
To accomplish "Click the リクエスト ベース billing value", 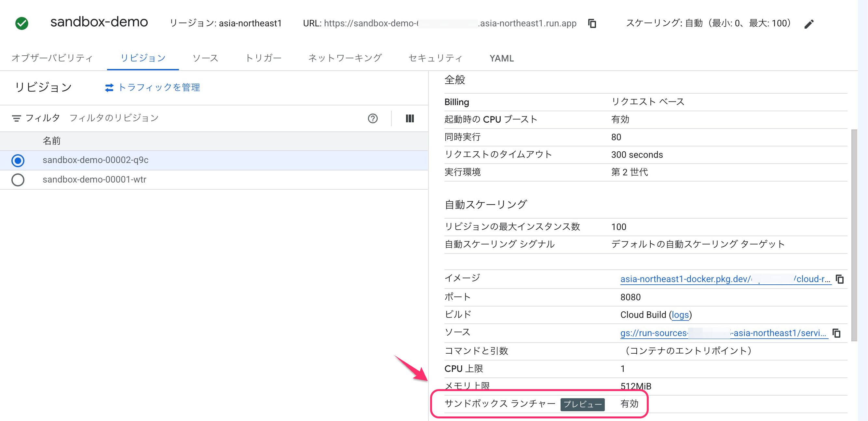I will tap(648, 102).
